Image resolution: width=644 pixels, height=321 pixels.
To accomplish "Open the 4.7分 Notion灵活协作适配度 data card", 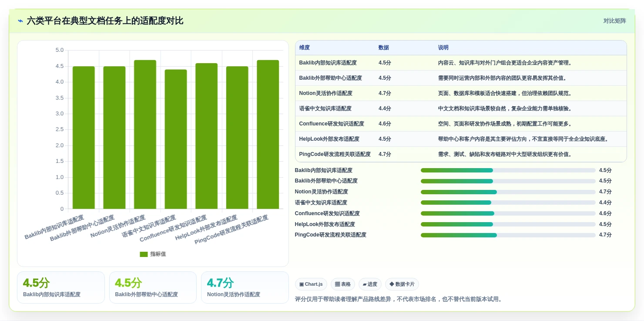I will click(x=245, y=287).
